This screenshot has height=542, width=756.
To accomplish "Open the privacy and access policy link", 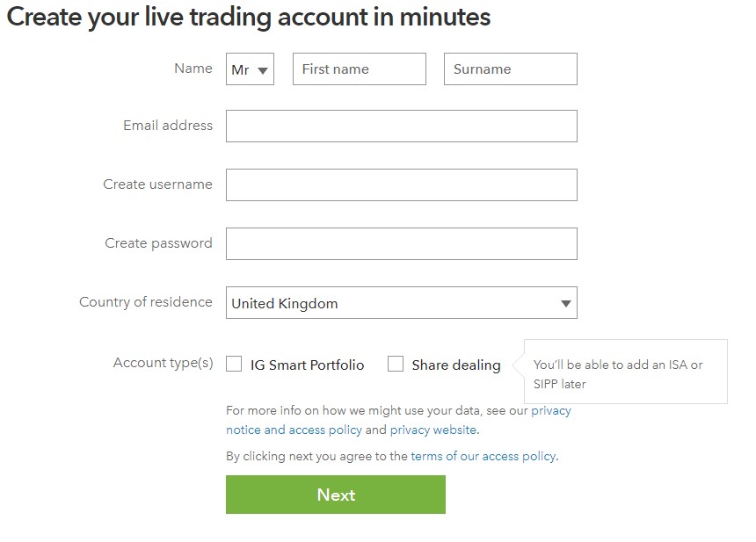I will pos(294,430).
